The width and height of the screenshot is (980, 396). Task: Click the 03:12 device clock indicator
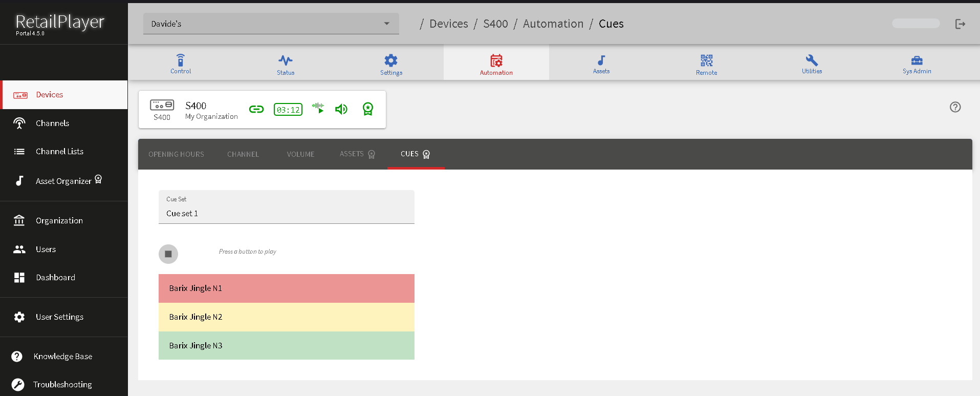point(288,110)
